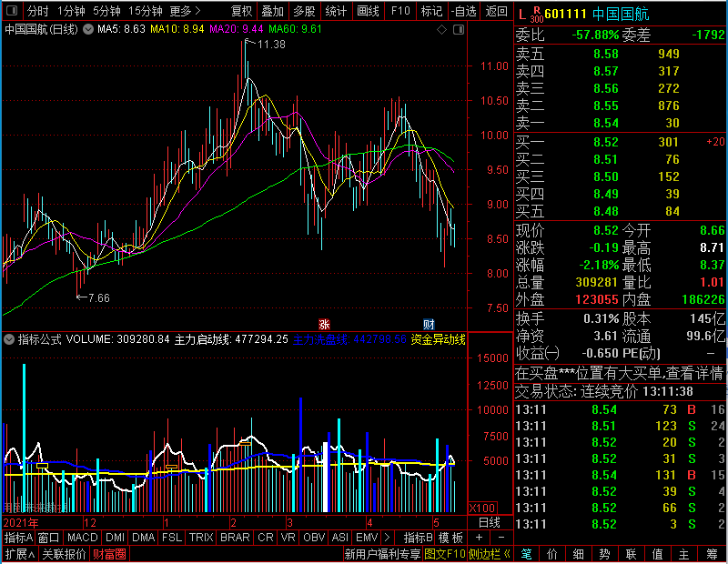Click the 窗口 window button

[49, 538]
